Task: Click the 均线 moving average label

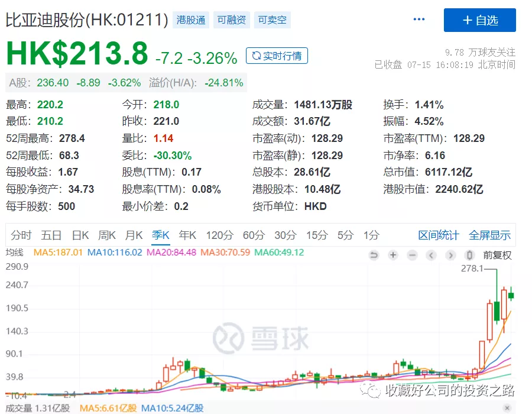Action: tap(15, 253)
